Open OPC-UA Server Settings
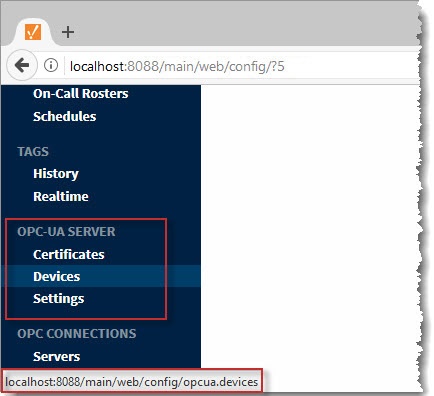 (x=58, y=299)
